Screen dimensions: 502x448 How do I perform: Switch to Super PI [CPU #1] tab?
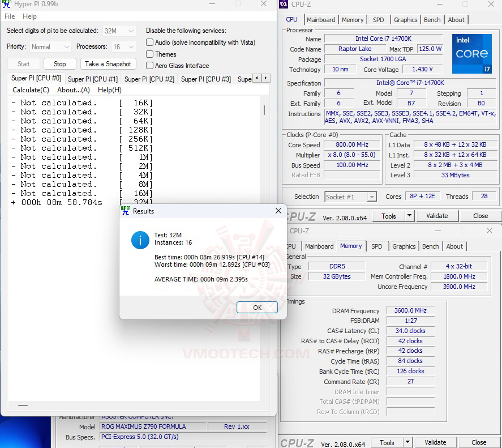tap(93, 79)
